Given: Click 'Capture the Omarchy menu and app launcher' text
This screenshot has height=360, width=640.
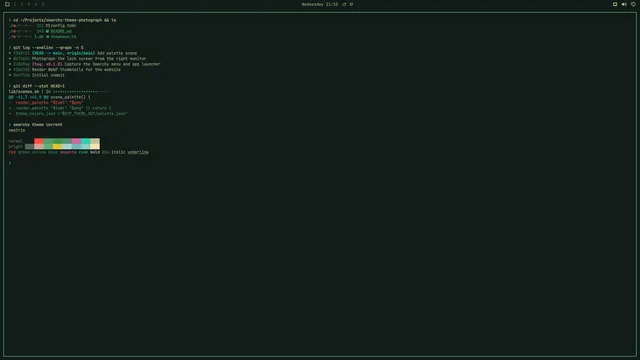Looking at the screenshot, I should pyautogui.click(x=112, y=64).
